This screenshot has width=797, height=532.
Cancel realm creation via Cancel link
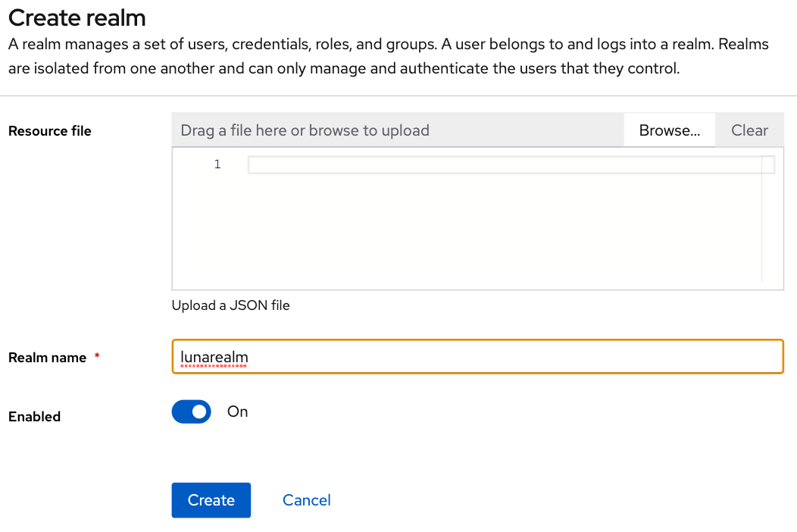(307, 500)
